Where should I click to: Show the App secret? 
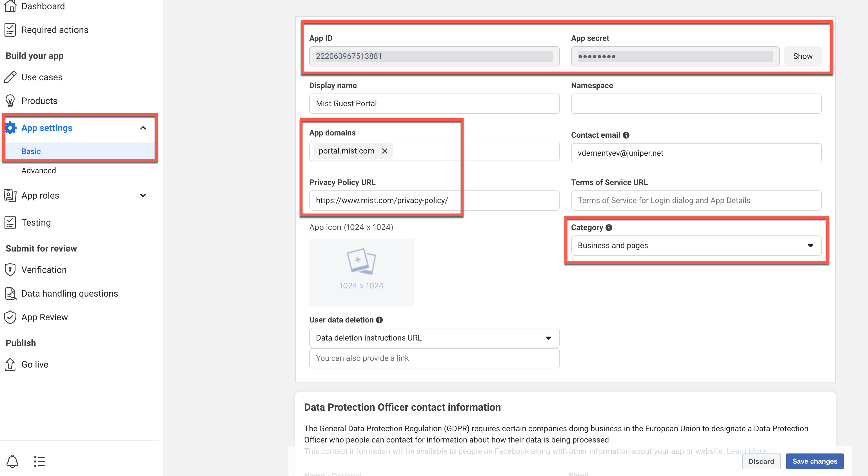click(802, 56)
